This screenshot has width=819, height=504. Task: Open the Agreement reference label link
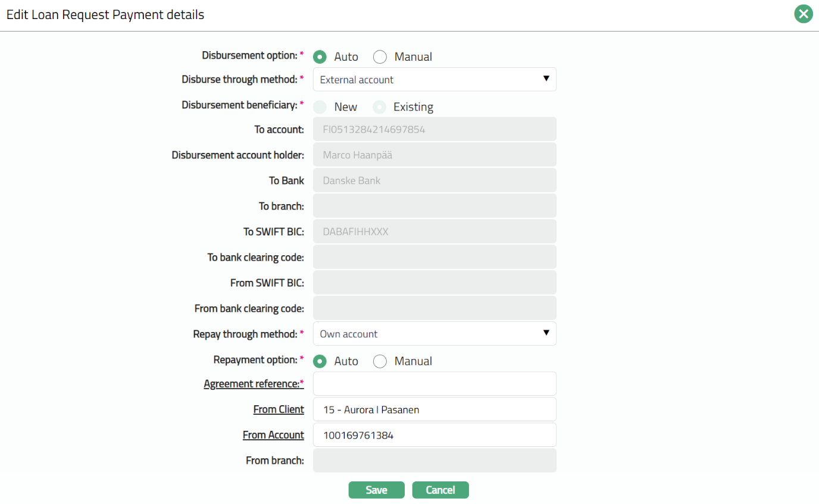pyautogui.click(x=253, y=384)
